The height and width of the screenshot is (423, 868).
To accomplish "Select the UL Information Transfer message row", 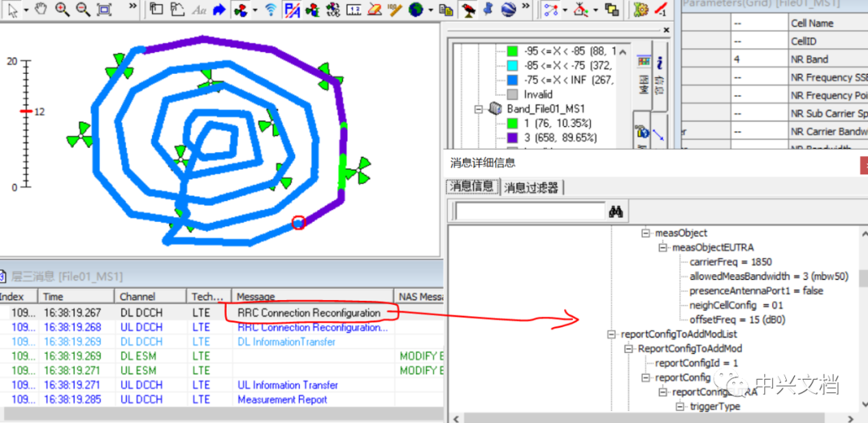I will pyautogui.click(x=222, y=384).
